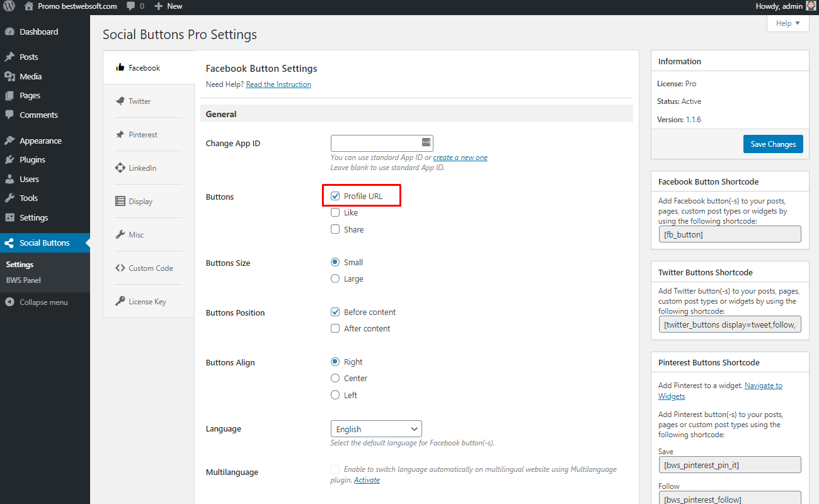Click the Multilanguage Activate link
Viewport: 819px width, 504px height.
pyautogui.click(x=367, y=480)
